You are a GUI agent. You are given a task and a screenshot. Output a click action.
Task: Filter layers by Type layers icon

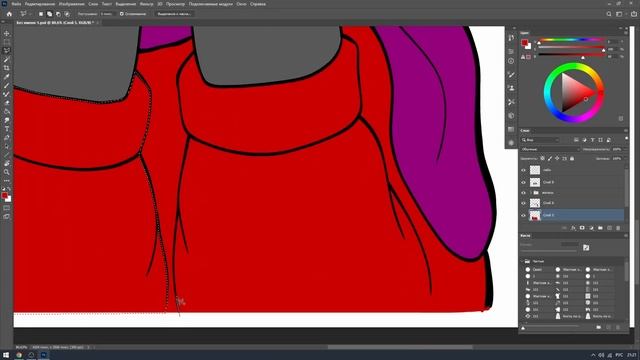point(592,140)
